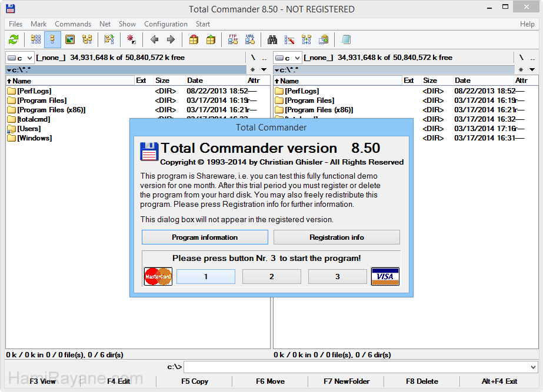Expand the left panel directory history arrow

pos(264,70)
